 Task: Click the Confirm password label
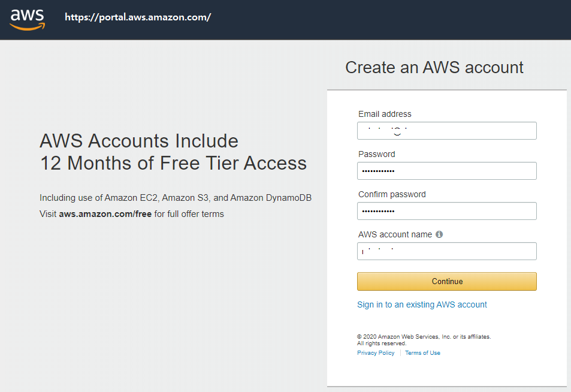[x=392, y=194]
